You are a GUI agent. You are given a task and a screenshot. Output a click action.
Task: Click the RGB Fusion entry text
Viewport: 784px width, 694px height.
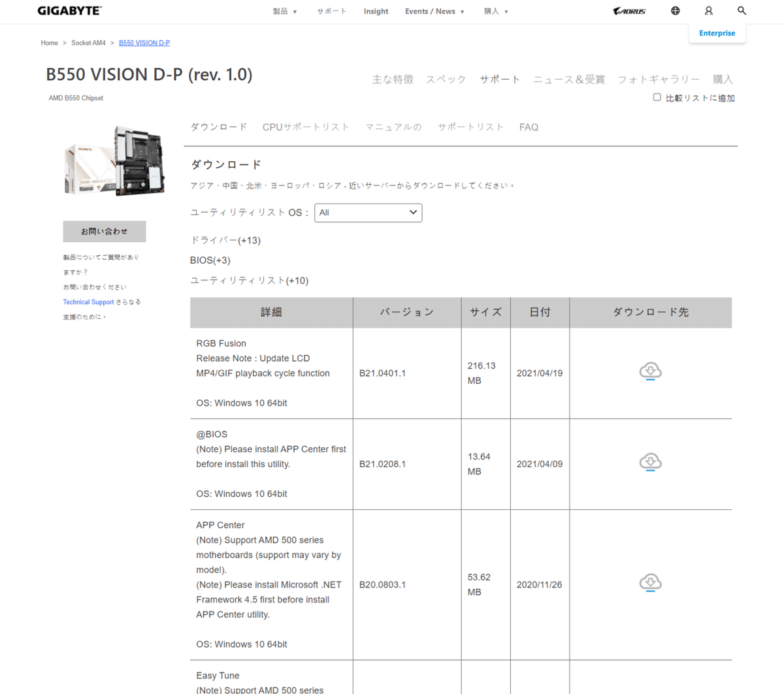click(x=221, y=343)
